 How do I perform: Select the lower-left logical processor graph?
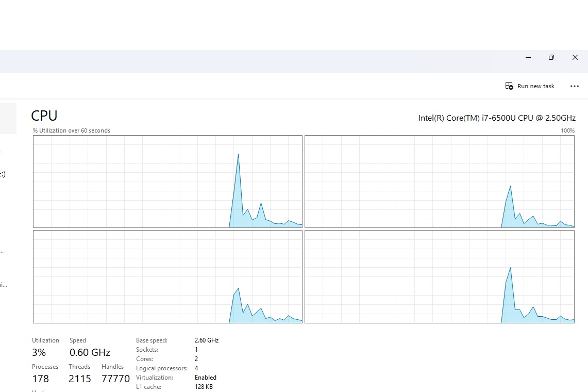(167, 276)
